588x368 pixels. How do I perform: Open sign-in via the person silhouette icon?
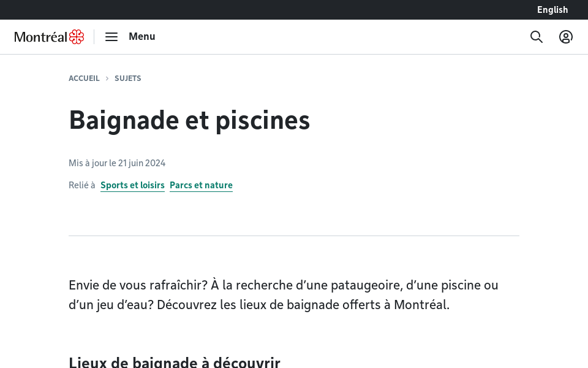pos(566,37)
